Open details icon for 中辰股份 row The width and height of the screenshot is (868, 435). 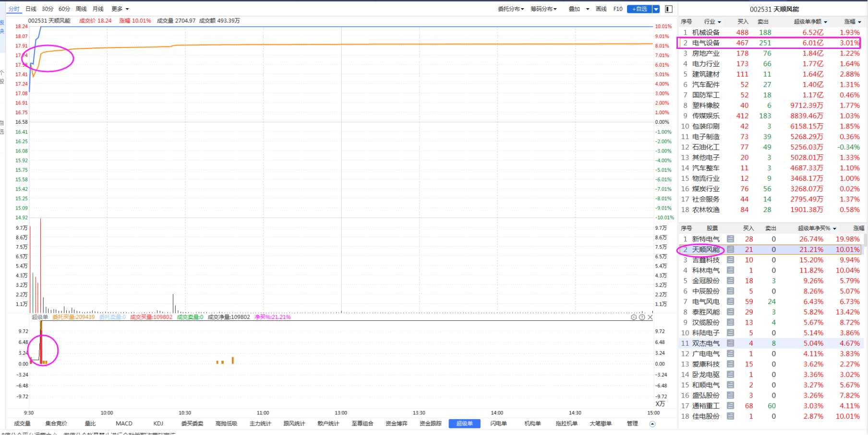pos(730,291)
